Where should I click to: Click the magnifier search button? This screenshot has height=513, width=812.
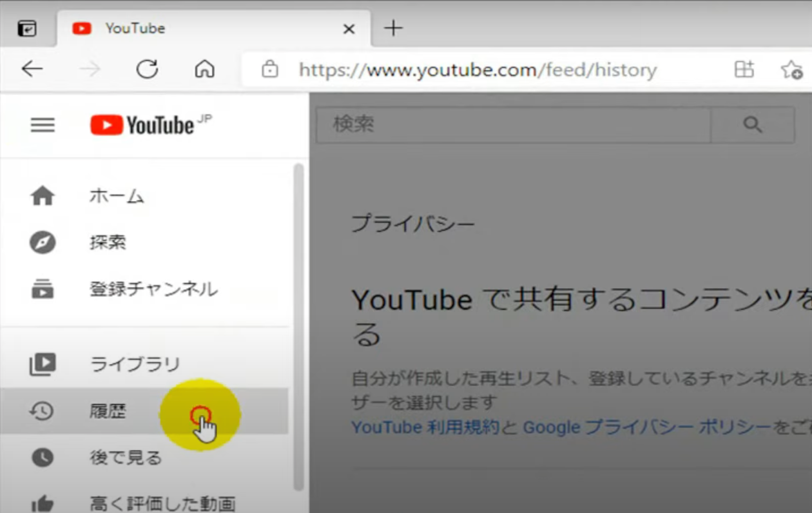752,124
